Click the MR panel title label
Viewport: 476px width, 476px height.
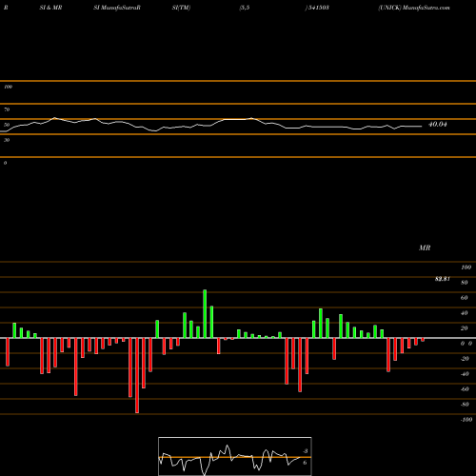[425, 248]
